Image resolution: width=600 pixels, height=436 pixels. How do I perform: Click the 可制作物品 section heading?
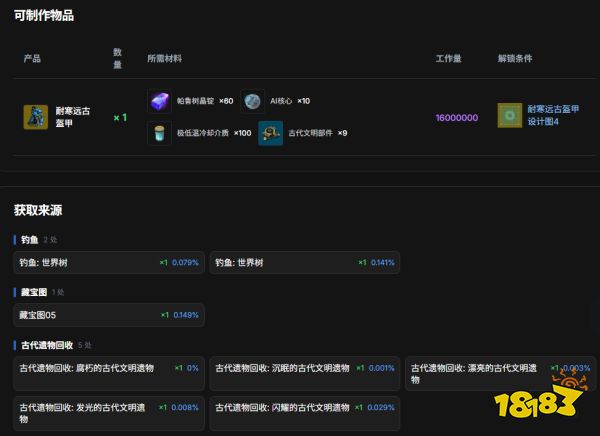click(44, 16)
